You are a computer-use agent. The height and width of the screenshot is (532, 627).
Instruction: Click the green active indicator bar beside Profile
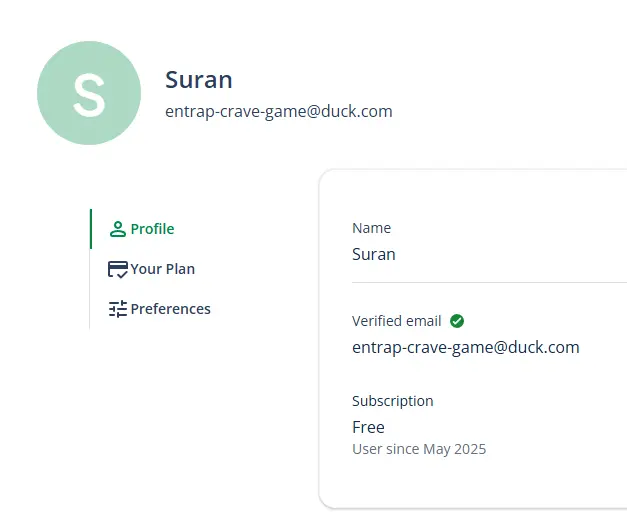pyautogui.click(x=91, y=229)
